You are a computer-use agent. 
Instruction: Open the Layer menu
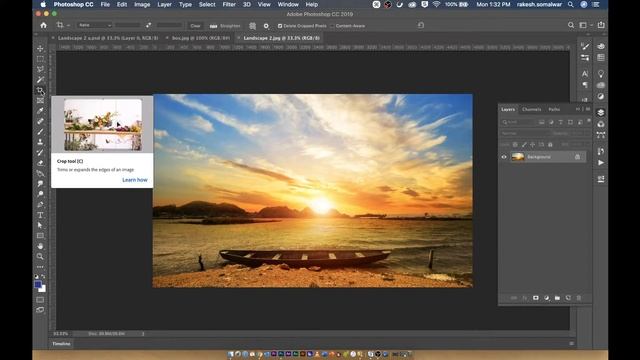(164, 4)
